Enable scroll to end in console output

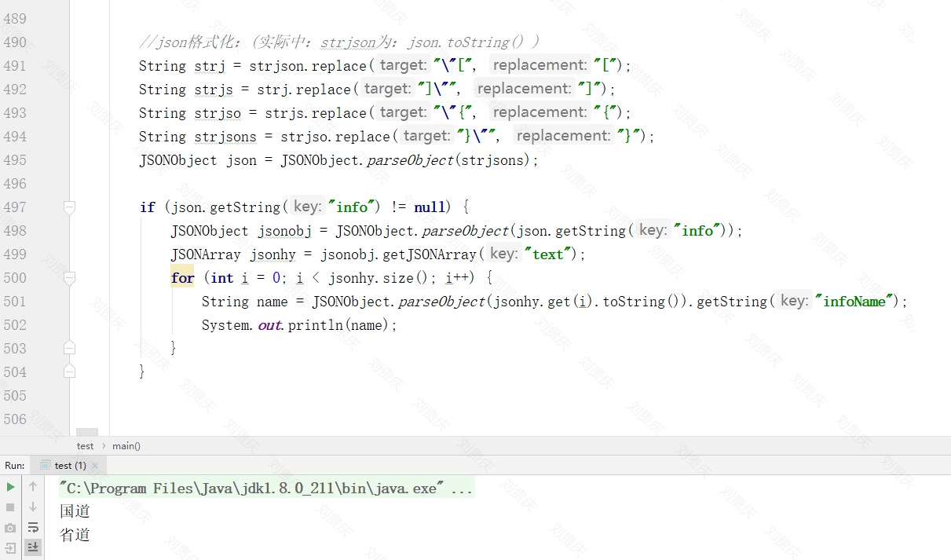(32, 547)
